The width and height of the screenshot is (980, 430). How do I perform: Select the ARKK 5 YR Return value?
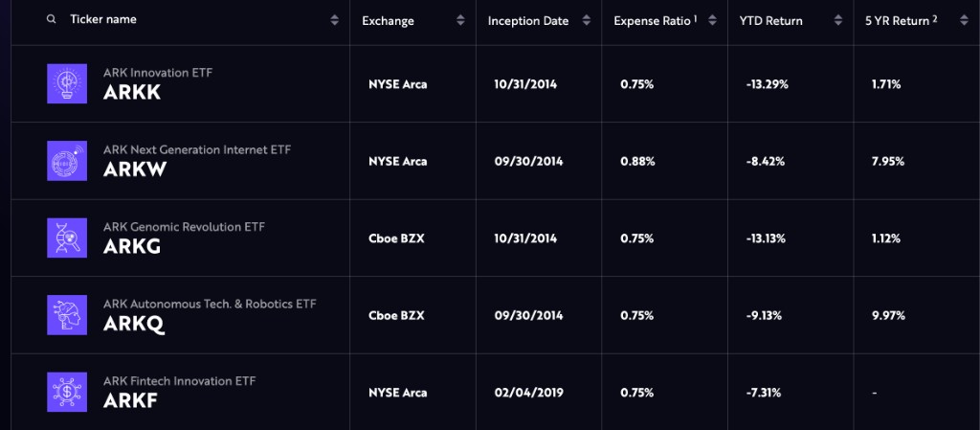point(886,84)
